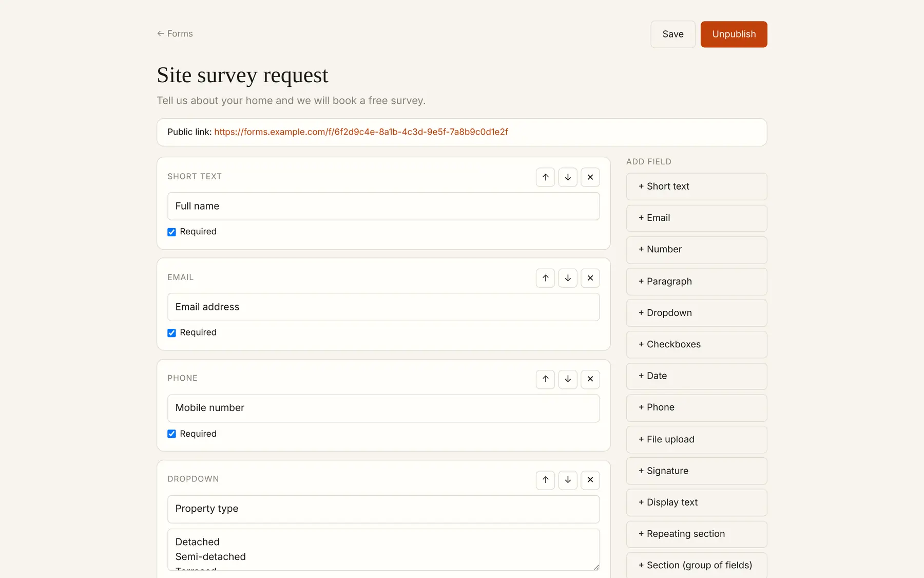Edit the Property type label input
The image size is (924, 578).
pos(383,509)
